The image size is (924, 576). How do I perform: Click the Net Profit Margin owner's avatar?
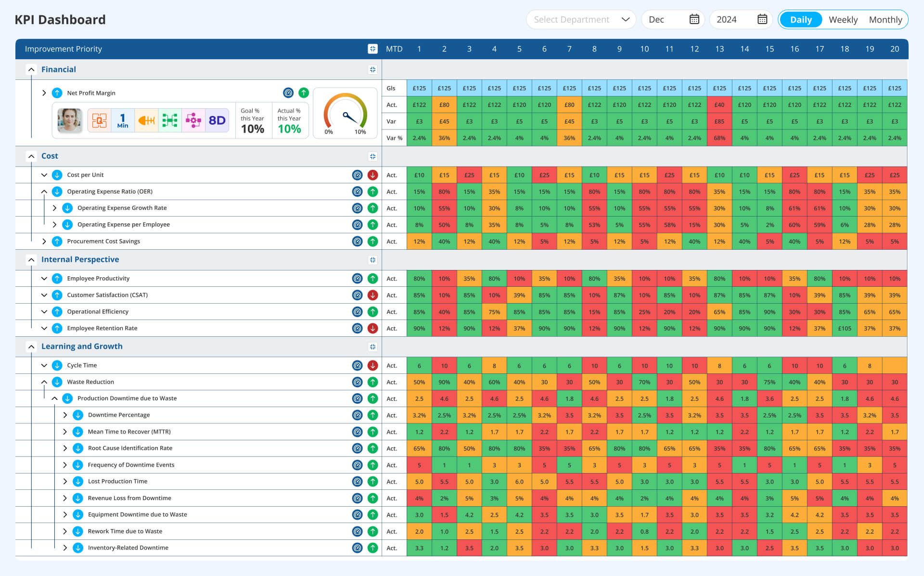click(70, 120)
